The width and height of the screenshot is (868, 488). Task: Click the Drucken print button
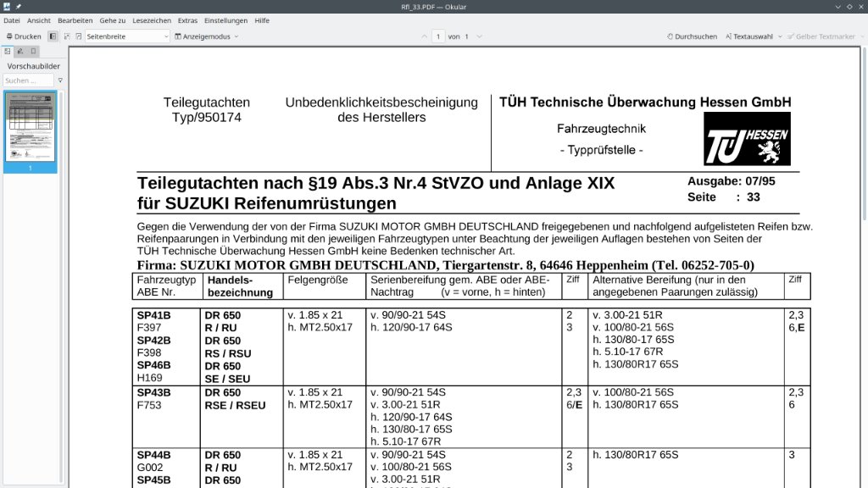[x=24, y=36]
